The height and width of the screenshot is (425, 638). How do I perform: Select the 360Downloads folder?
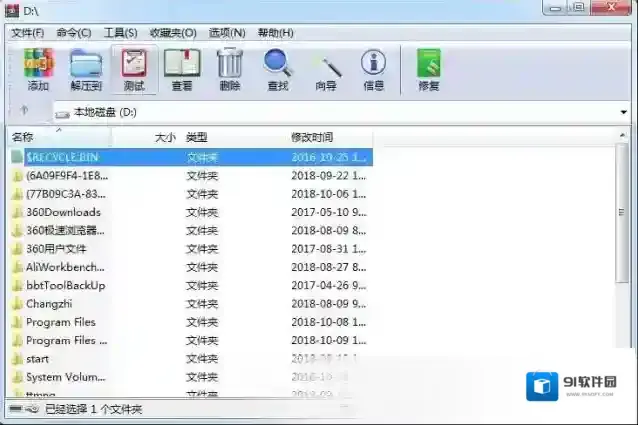tap(63, 212)
